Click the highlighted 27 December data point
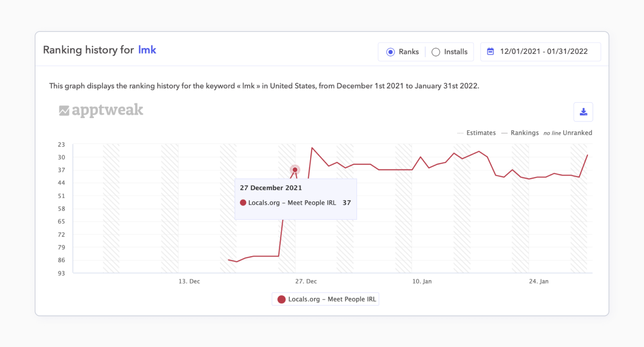The width and height of the screenshot is (644, 347). (x=295, y=170)
